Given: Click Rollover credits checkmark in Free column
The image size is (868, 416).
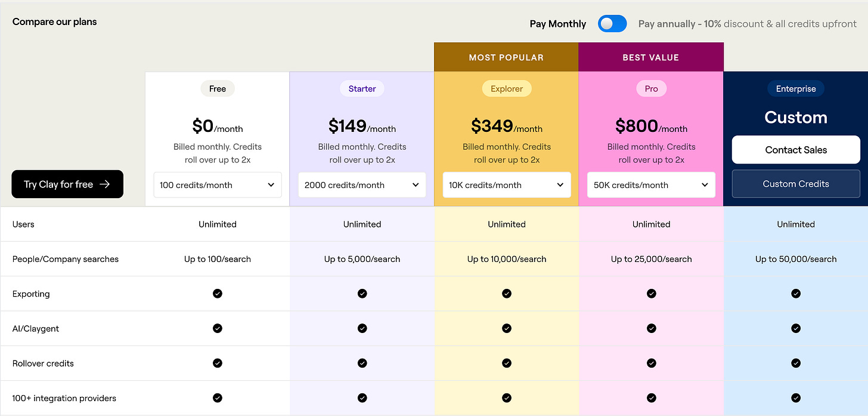Looking at the screenshot, I should 218,363.
